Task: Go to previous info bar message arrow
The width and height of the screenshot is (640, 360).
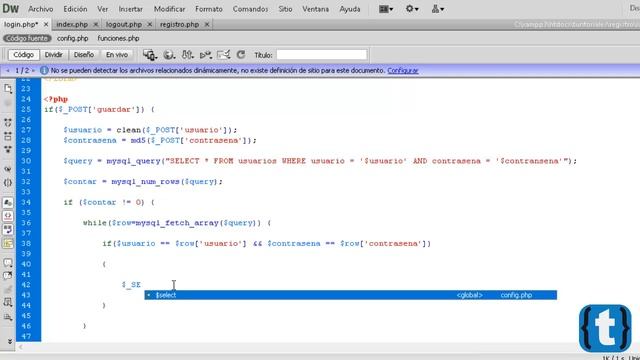Action: [x=7, y=71]
